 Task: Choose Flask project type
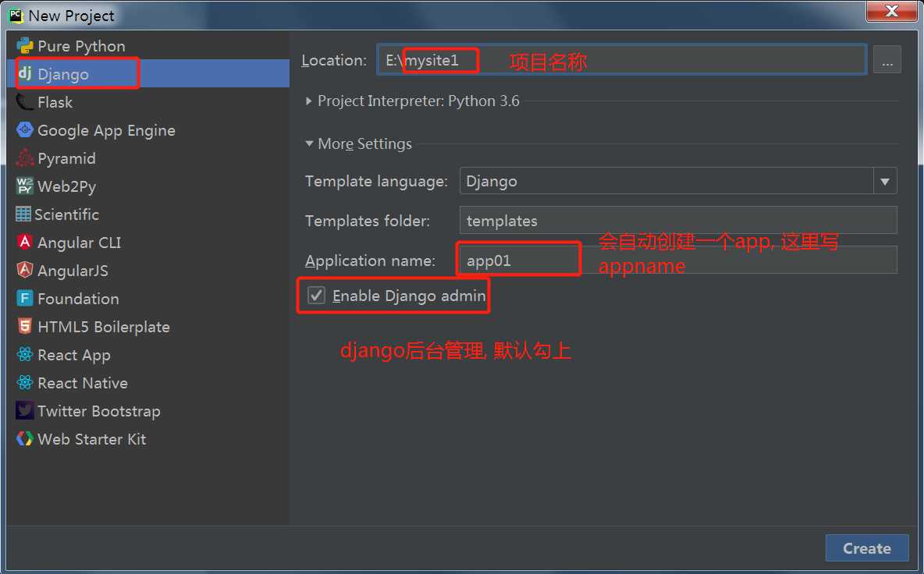tap(55, 102)
